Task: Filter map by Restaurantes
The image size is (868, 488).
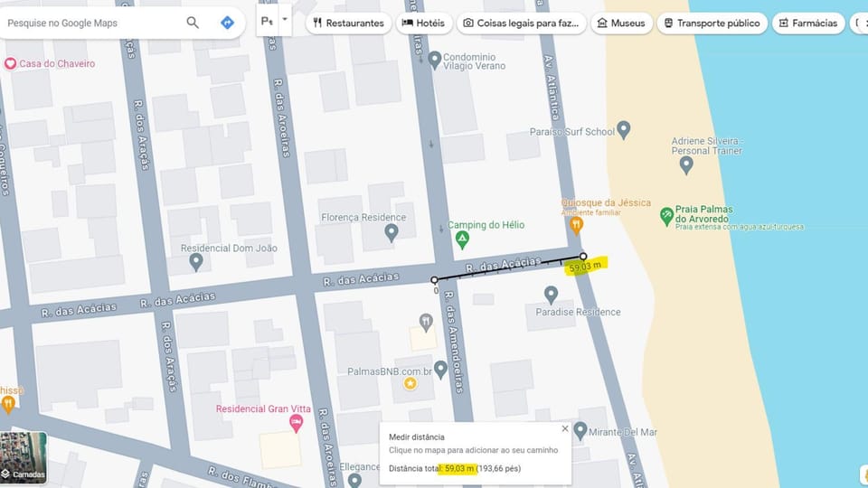Action: [x=348, y=23]
